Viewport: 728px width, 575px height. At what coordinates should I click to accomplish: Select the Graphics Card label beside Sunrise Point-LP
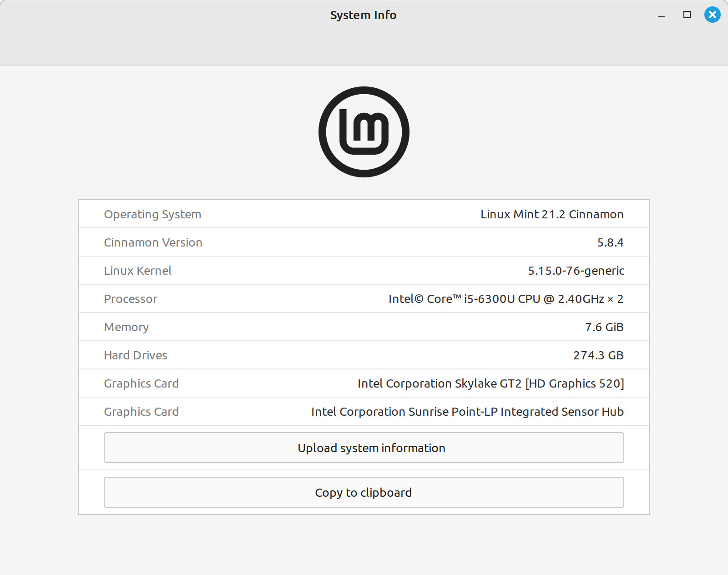click(x=142, y=412)
